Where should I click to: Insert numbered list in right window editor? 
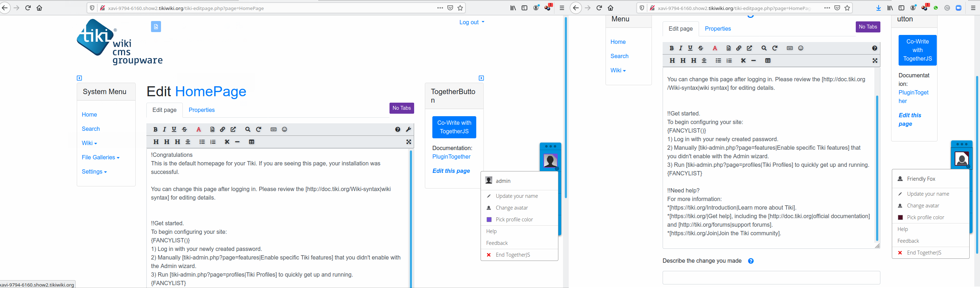[729, 61]
